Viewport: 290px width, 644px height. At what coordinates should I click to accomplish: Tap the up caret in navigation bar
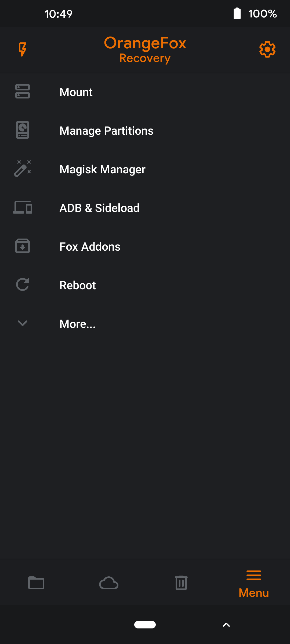[x=226, y=625]
